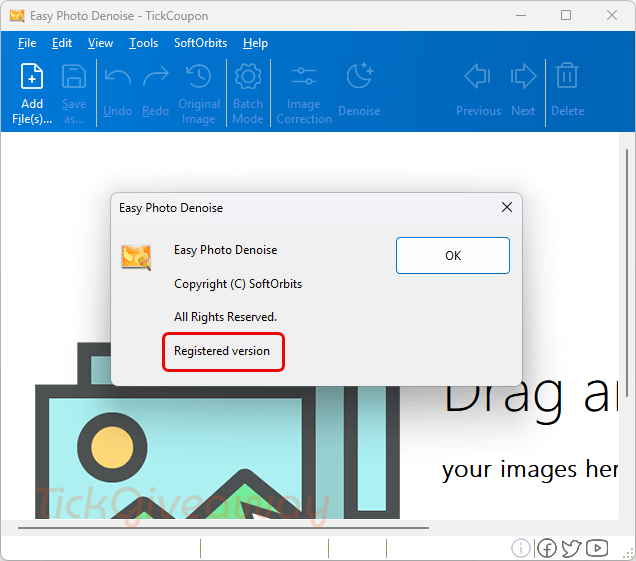Image resolution: width=636 pixels, height=561 pixels.
Task: Click the Save as toolbar icon
Action: coord(74,76)
